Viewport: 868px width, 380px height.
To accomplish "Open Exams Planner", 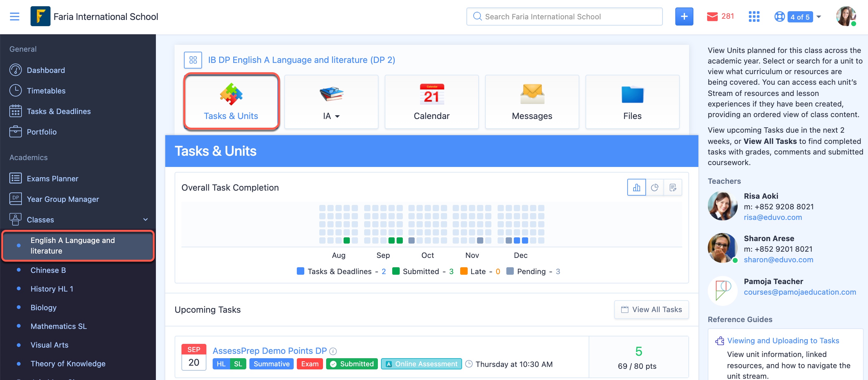I will tap(53, 178).
